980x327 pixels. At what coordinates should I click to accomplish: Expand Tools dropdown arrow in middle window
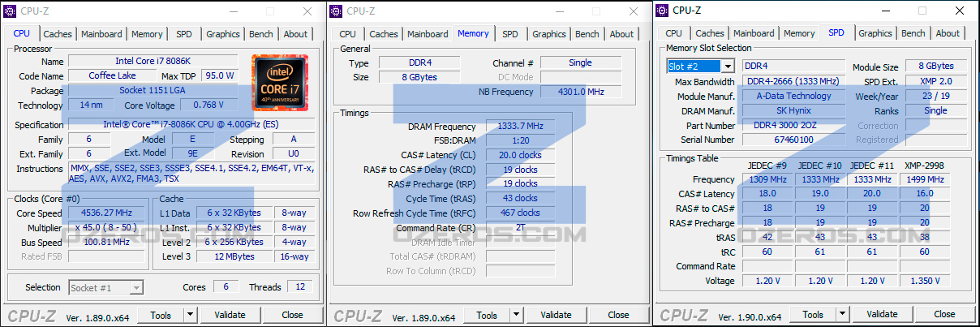[517, 315]
